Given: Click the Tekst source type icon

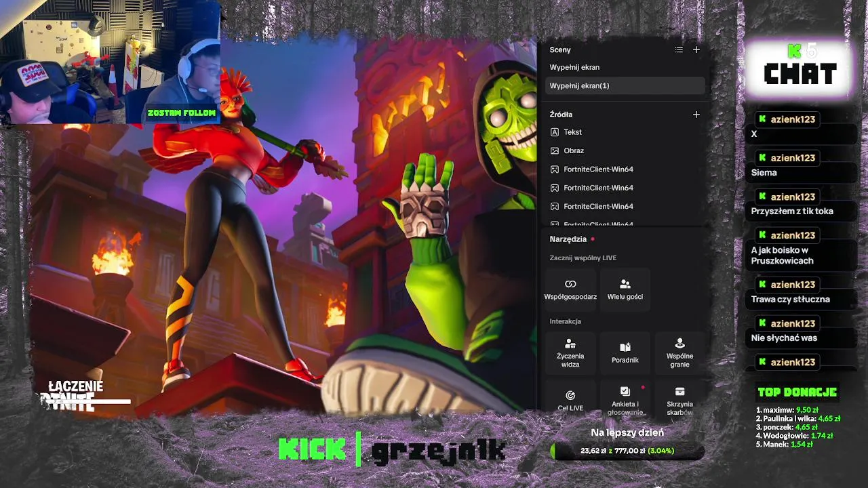Looking at the screenshot, I should 555,132.
